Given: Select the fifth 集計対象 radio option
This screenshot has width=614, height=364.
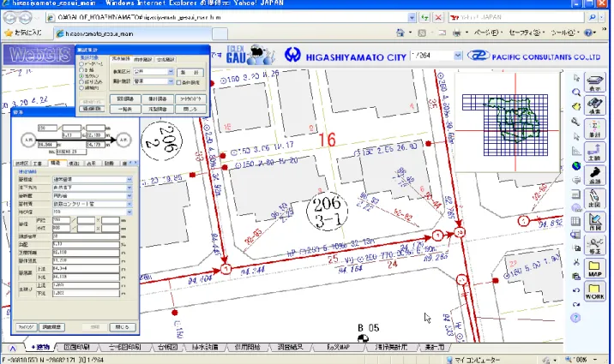Looking at the screenshot, I should [81, 88].
